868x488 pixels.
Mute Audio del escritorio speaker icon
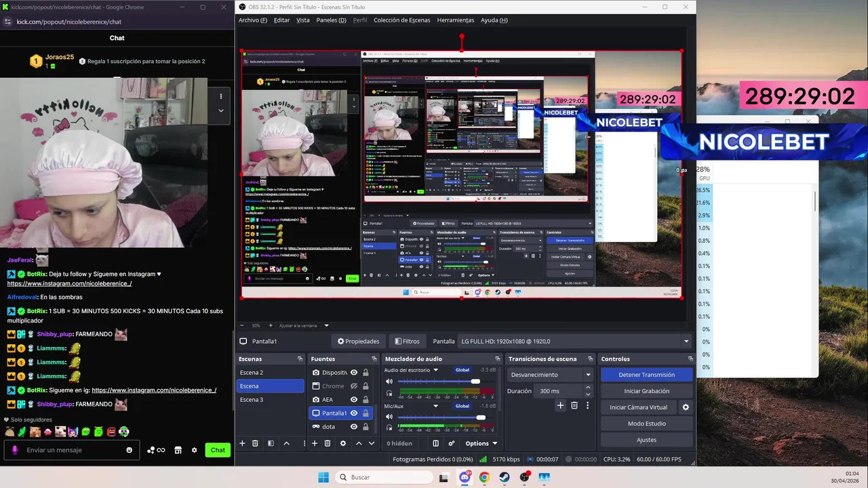[x=389, y=381]
